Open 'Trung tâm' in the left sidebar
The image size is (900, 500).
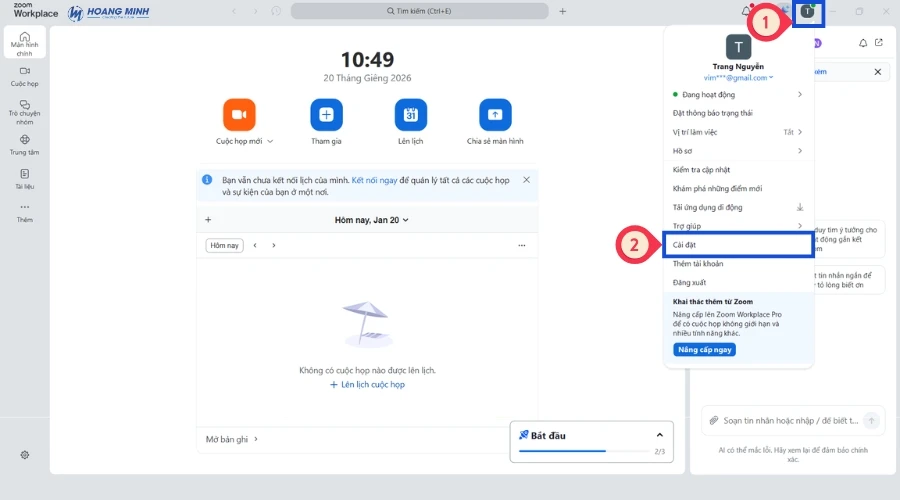pyautogui.click(x=25, y=144)
